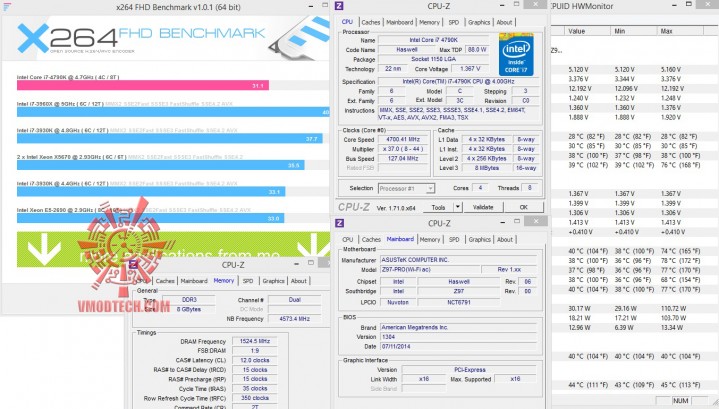719x409 pixels.
Task: Expand the Tools dropdown arrow in CPU-Z
Action: point(457,207)
